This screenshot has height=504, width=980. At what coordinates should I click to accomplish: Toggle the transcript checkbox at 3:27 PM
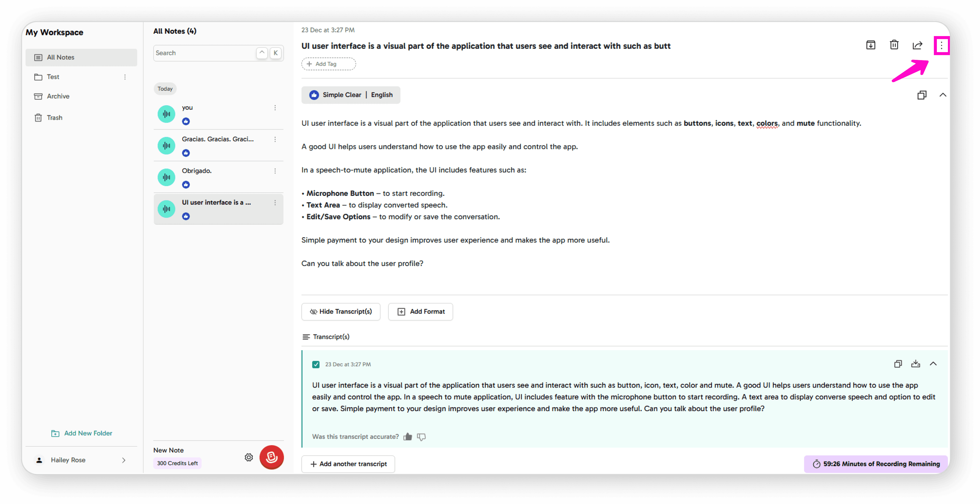pos(316,364)
